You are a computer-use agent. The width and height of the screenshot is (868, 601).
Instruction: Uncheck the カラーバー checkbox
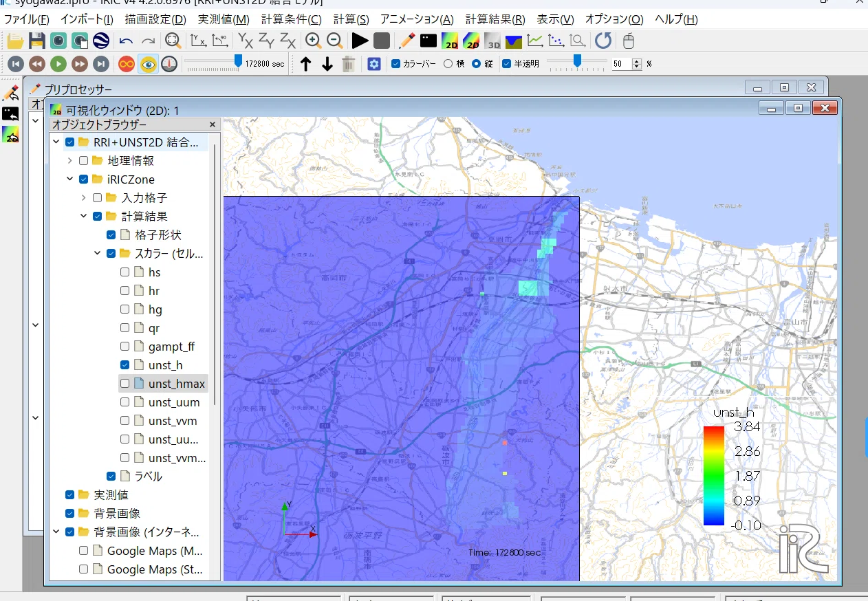pyautogui.click(x=395, y=64)
